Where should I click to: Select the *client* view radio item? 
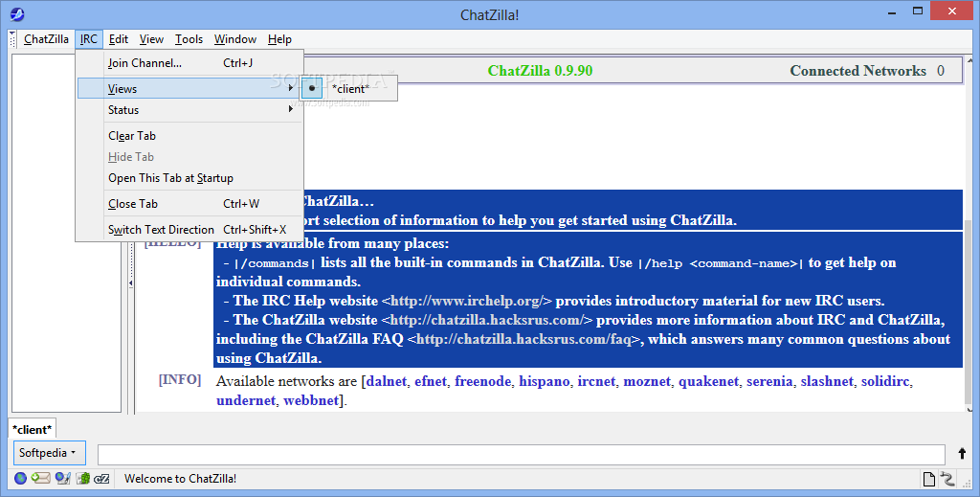point(348,89)
